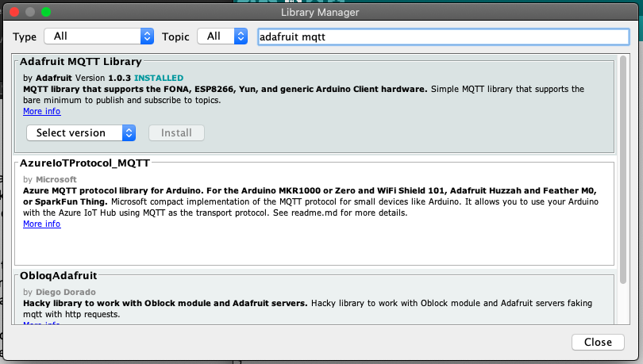Open More info link for AzureIoTProtocol_MQTT
Screen dimensions: 643x364
pyautogui.click(x=42, y=224)
